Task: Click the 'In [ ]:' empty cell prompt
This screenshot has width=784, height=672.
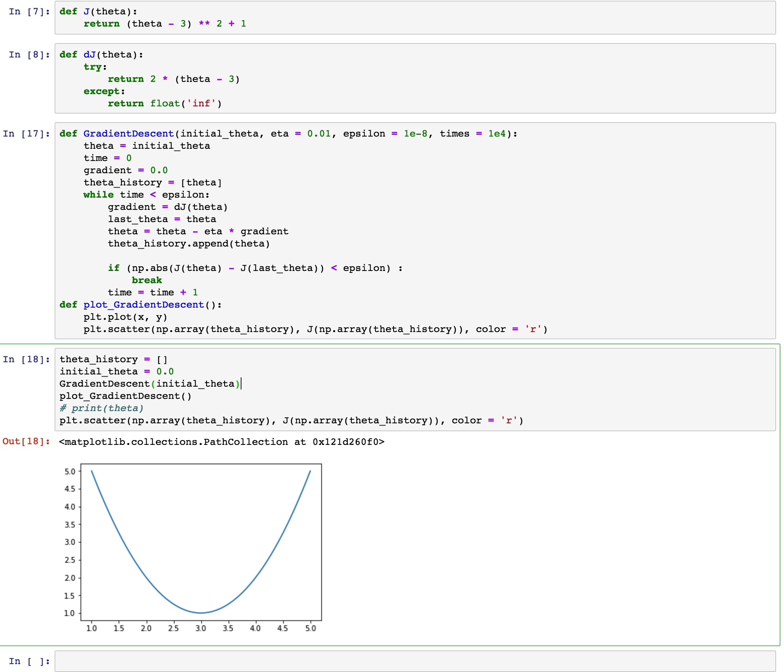Action: click(29, 662)
